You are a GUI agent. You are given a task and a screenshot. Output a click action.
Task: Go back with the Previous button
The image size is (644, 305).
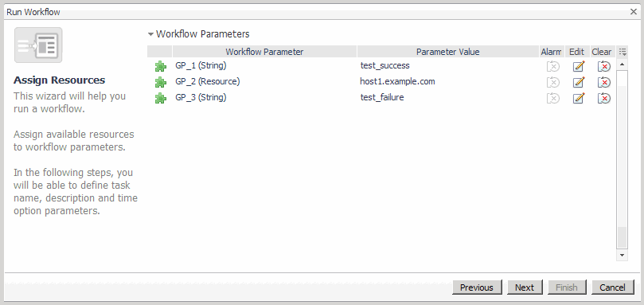(476, 287)
